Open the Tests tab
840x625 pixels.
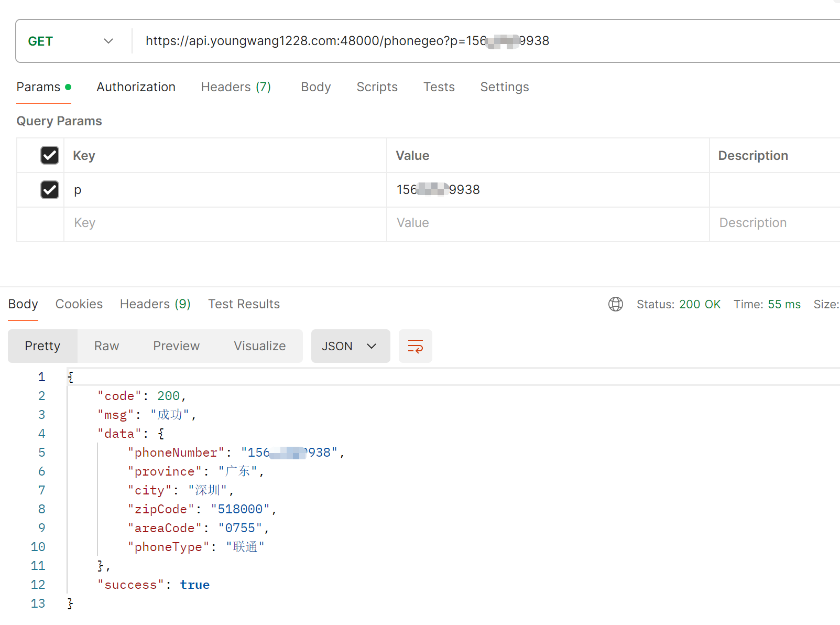point(439,87)
